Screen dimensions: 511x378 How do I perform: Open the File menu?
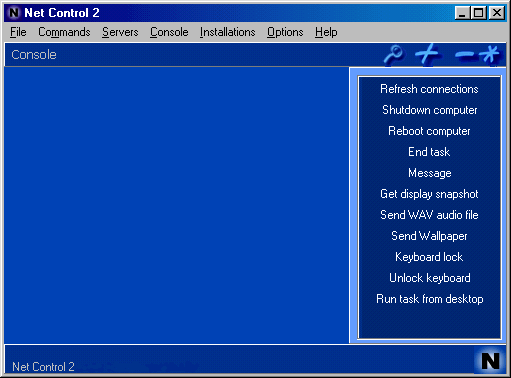(18, 32)
